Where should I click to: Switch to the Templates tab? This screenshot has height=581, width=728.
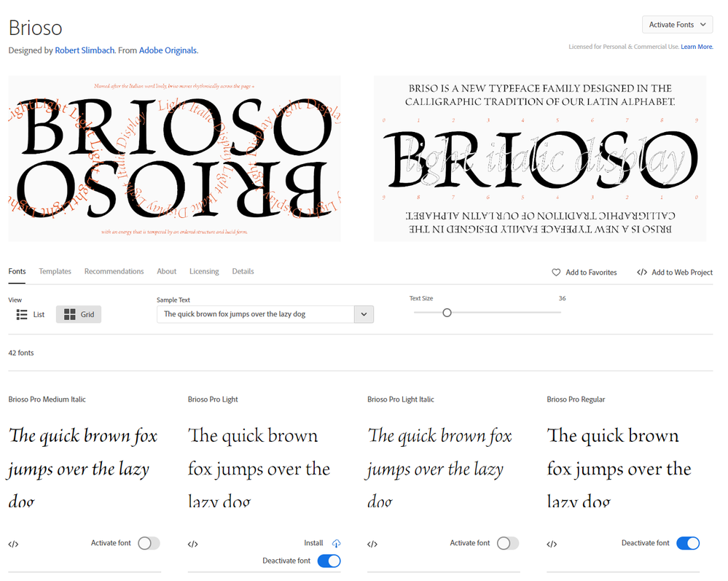click(x=55, y=271)
